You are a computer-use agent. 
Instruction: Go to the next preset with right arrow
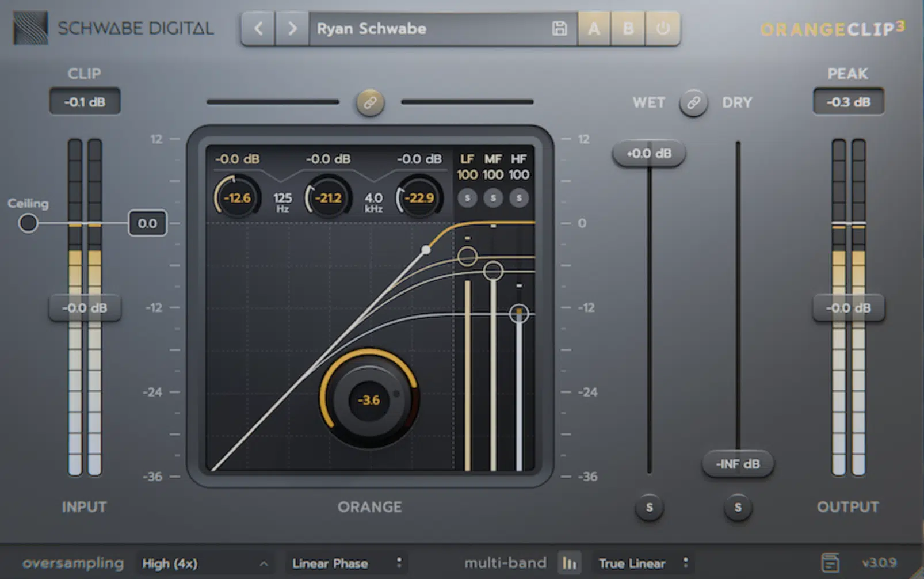[292, 28]
